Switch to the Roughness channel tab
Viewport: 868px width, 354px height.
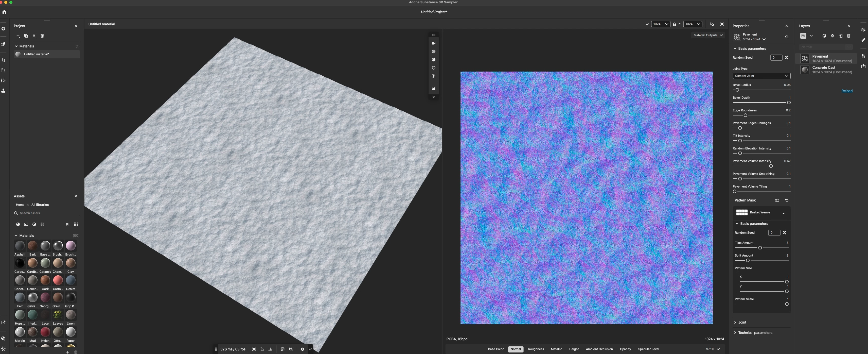coord(536,349)
